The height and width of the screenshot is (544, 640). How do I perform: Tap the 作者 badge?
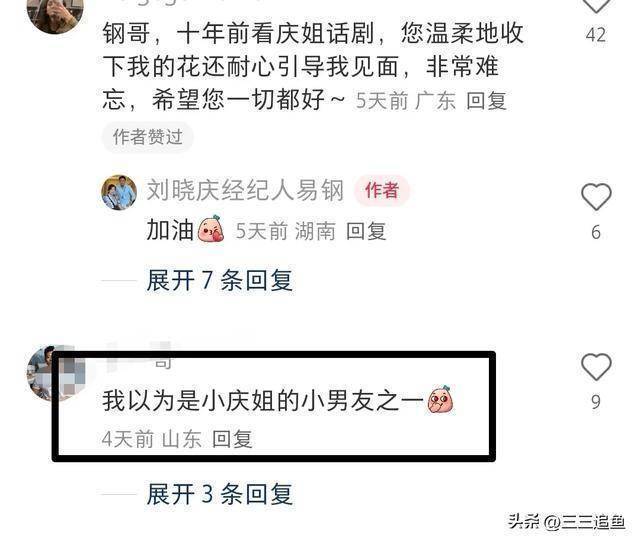click(382, 191)
